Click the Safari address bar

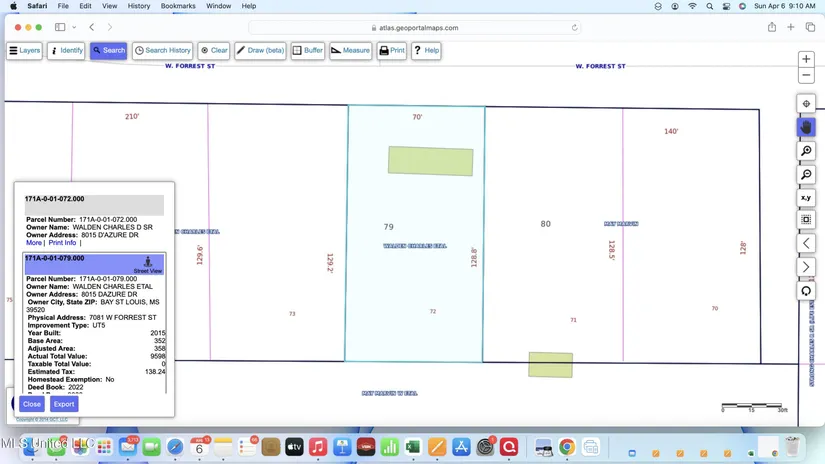[x=413, y=27]
